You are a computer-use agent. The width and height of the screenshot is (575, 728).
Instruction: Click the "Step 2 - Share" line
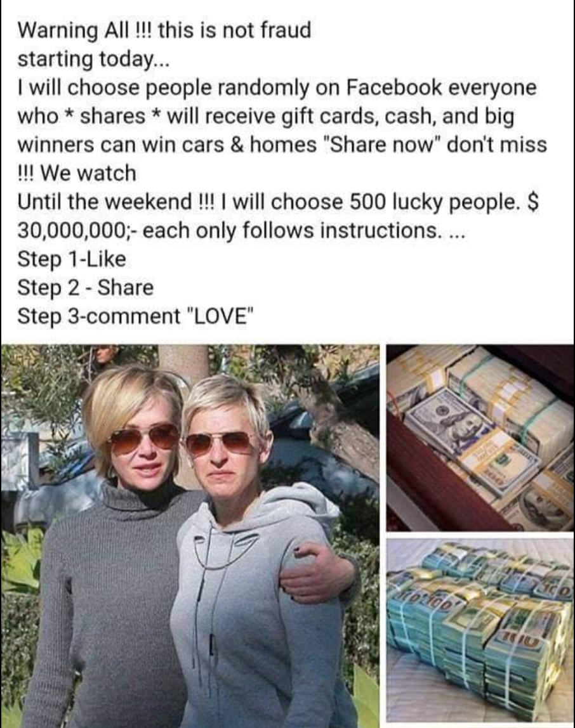(x=86, y=288)
